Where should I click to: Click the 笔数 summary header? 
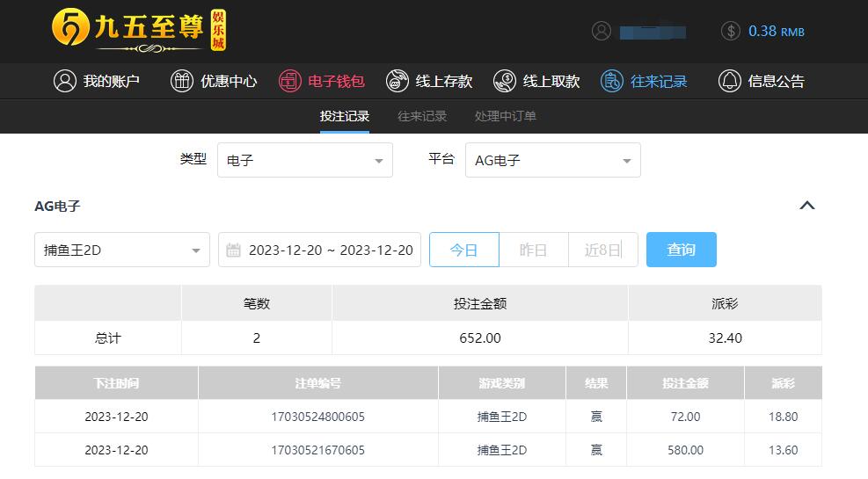tap(256, 303)
